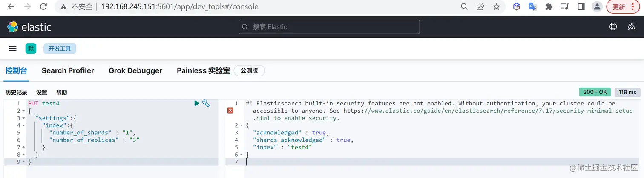Click the 119 ms response time badge
The width and height of the screenshot is (644, 178).
(627, 92)
